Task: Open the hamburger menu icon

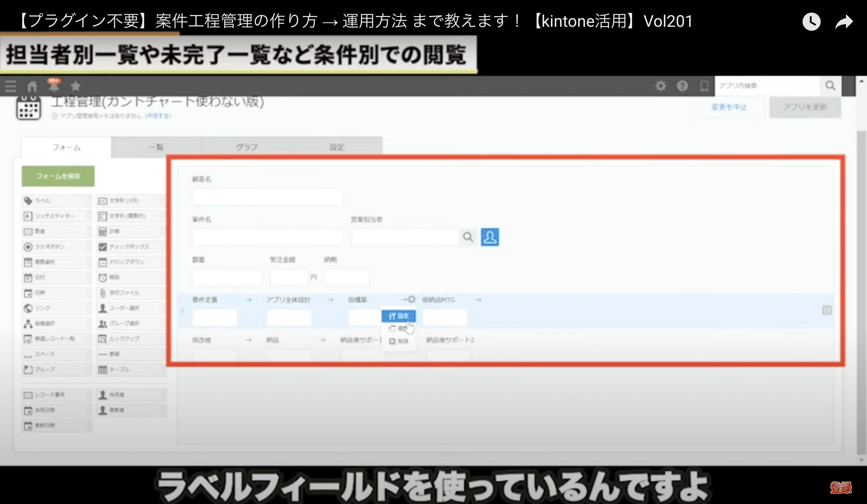Action: tap(10, 86)
